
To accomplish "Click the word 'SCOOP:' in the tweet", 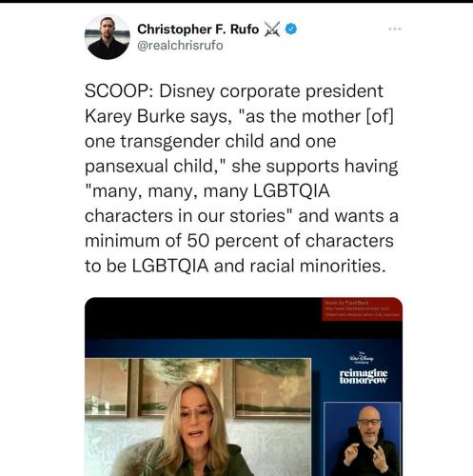I will point(119,91).
